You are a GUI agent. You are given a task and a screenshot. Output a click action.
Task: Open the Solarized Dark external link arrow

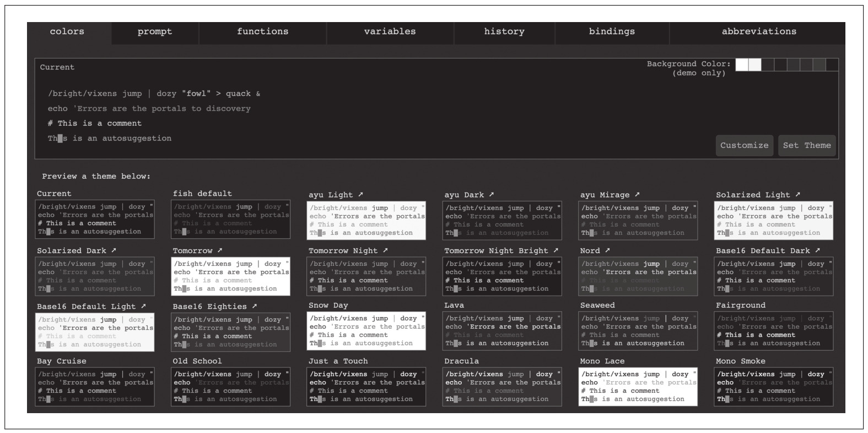114,250
